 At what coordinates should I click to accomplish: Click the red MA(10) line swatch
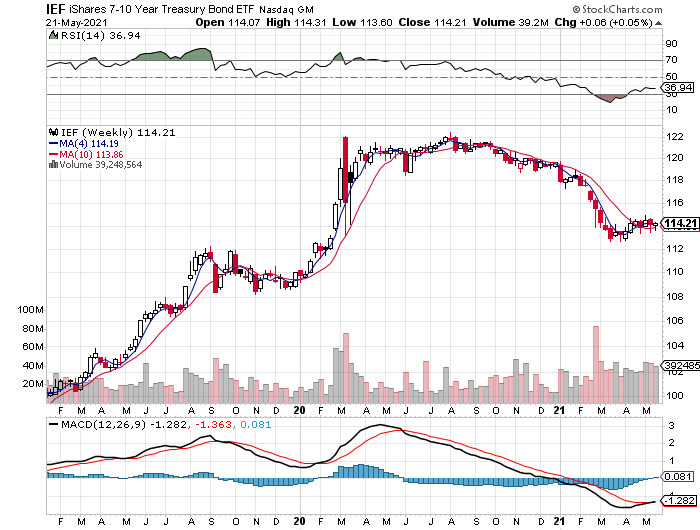(x=53, y=154)
